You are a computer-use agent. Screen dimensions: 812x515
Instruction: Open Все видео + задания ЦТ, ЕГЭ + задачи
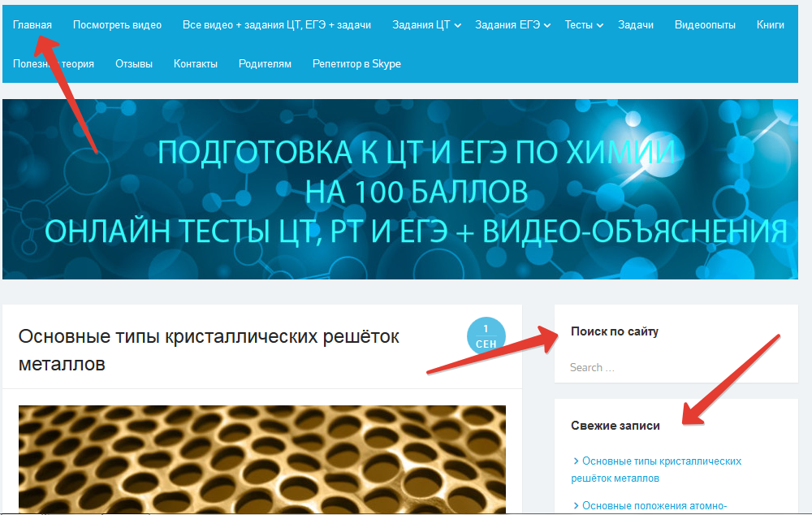[x=277, y=25]
